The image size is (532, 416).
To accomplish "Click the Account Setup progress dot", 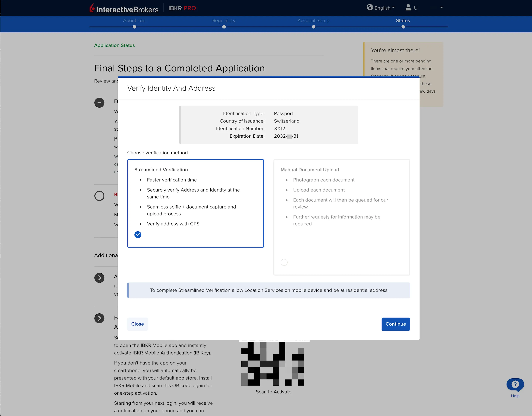I will coord(313,27).
